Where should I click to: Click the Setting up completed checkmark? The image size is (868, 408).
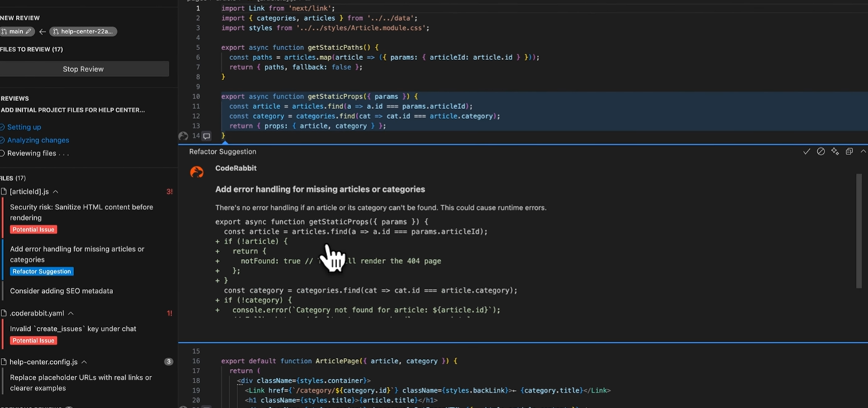pos(2,127)
